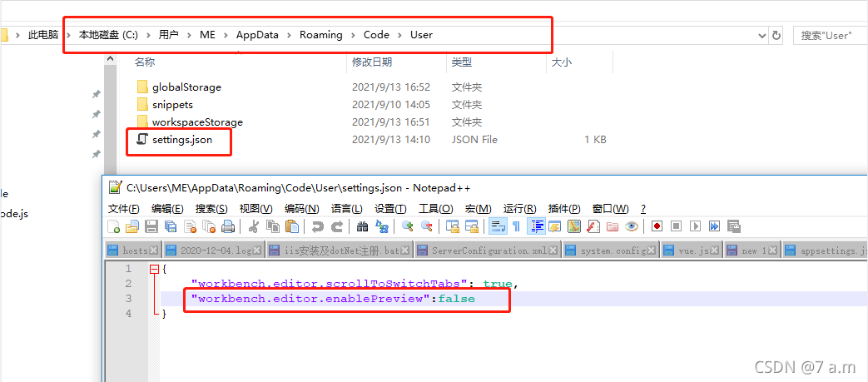Viewport: 868px width, 382px height.
Task: Click the Close file icon in toolbar
Action: [x=190, y=226]
